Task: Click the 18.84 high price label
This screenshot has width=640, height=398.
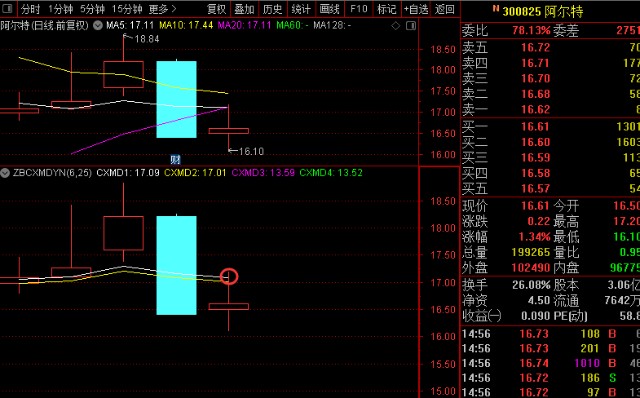Action: coord(147,39)
